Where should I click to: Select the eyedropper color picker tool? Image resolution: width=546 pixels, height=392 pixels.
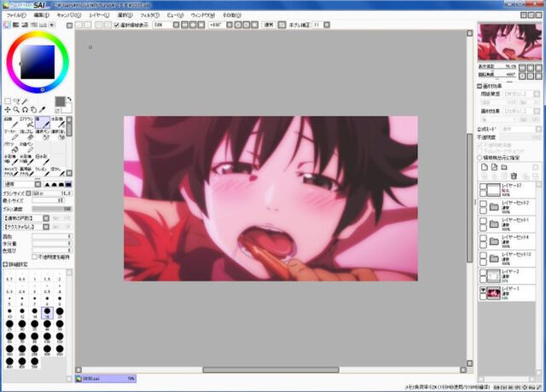(42, 110)
